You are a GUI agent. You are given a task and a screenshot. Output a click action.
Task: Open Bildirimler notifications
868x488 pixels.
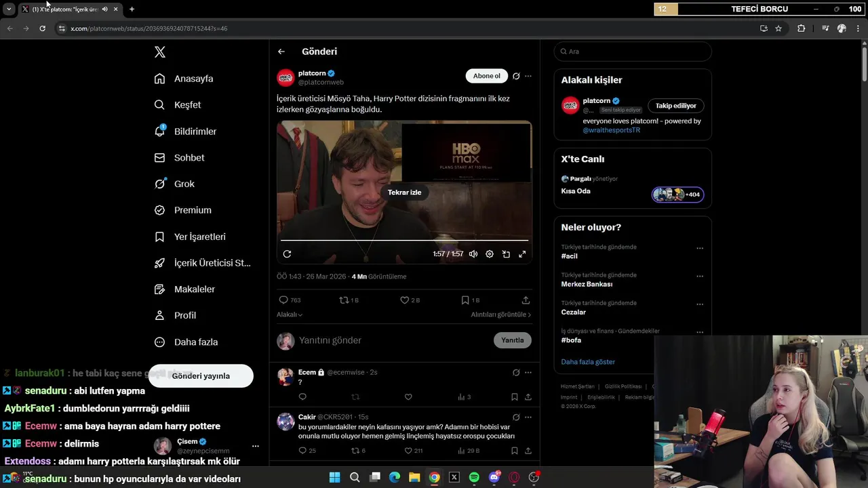click(185, 131)
